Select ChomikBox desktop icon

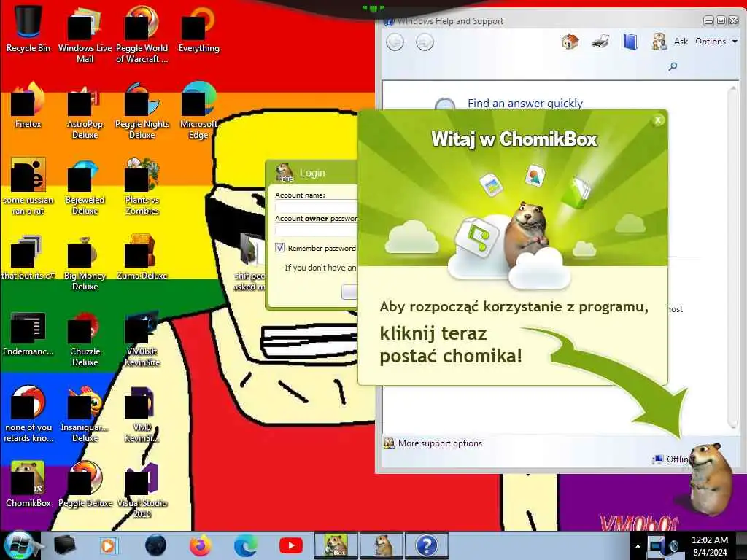click(28, 484)
